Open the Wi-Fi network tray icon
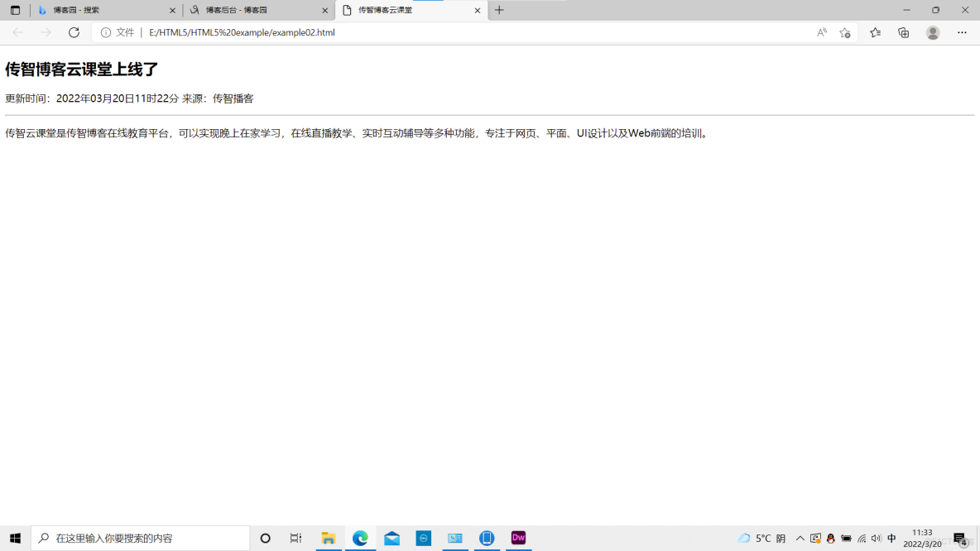Viewport: 980px width, 551px height. pyautogui.click(x=862, y=538)
